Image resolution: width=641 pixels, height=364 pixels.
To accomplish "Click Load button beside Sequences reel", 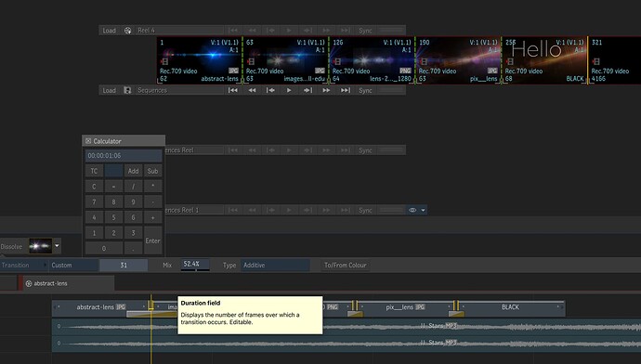I will coord(109,90).
